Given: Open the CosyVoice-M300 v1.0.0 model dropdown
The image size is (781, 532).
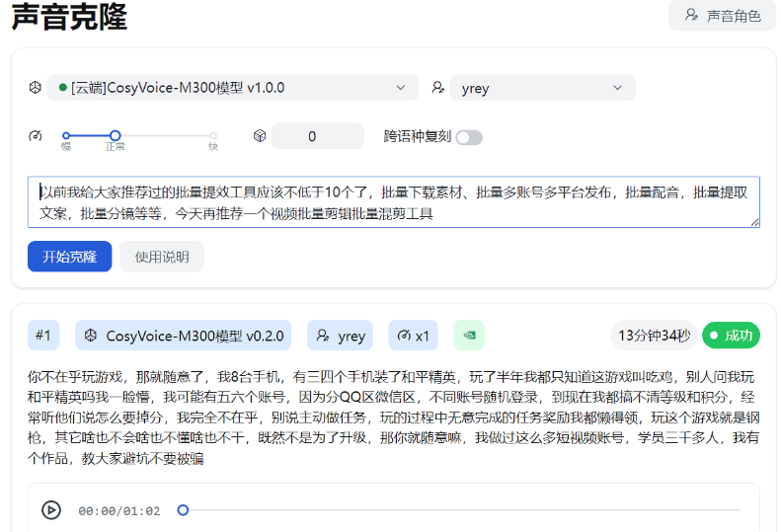Looking at the screenshot, I should (233, 88).
